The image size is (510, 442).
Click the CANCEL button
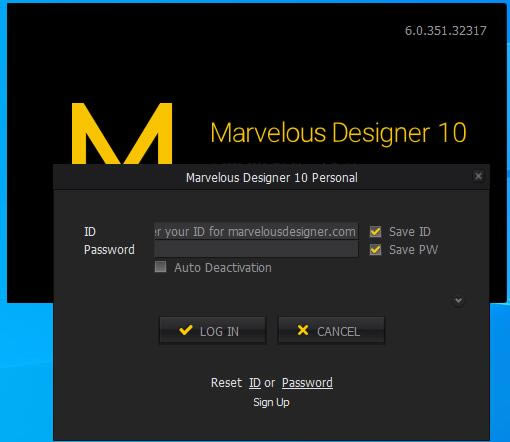(x=331, y=330)
